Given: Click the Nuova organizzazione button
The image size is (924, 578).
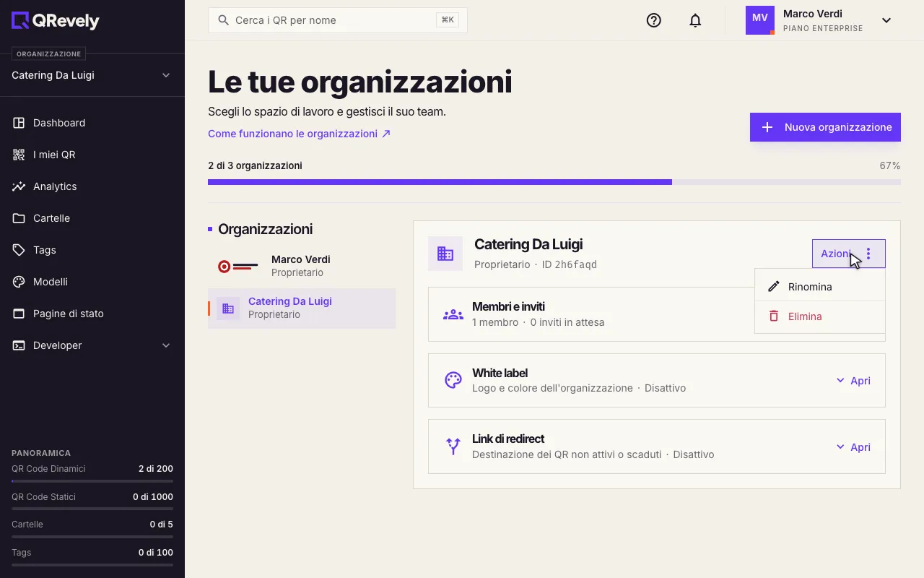Looking at the screenshot, I should point(825,127).
